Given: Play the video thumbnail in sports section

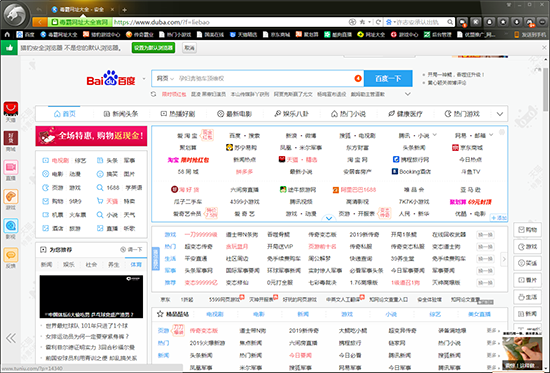Looking at the screenshot, I should click(x=91, y=297).
